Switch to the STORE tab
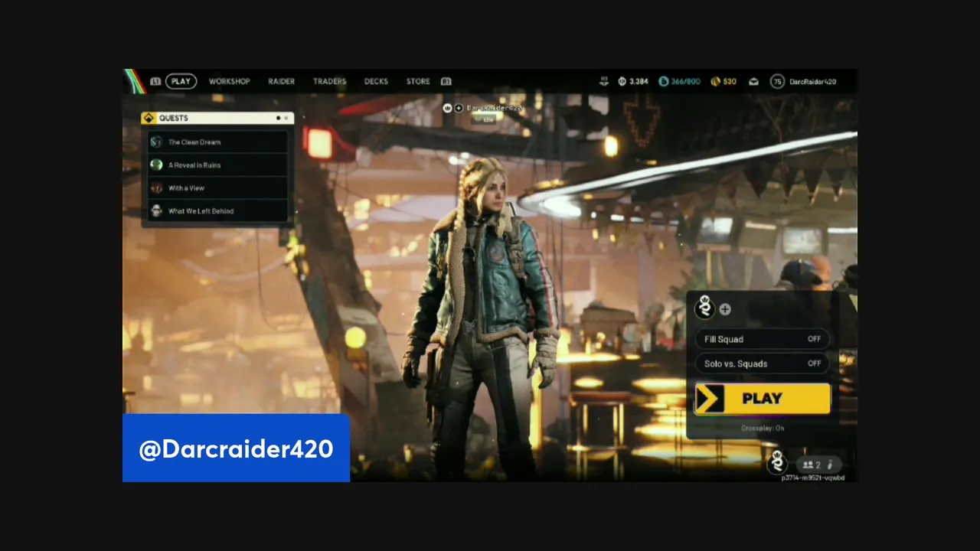 [x=418, y=81]
